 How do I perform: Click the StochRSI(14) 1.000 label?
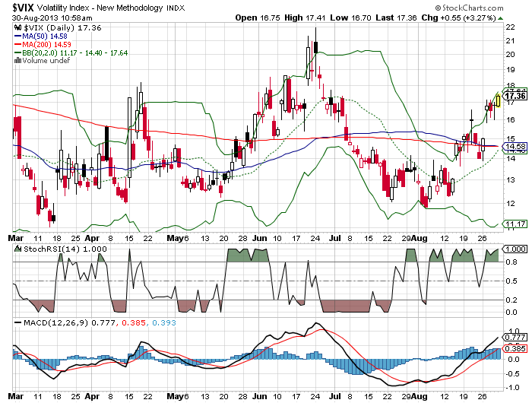pyautogui.click(x=65, y=249)
